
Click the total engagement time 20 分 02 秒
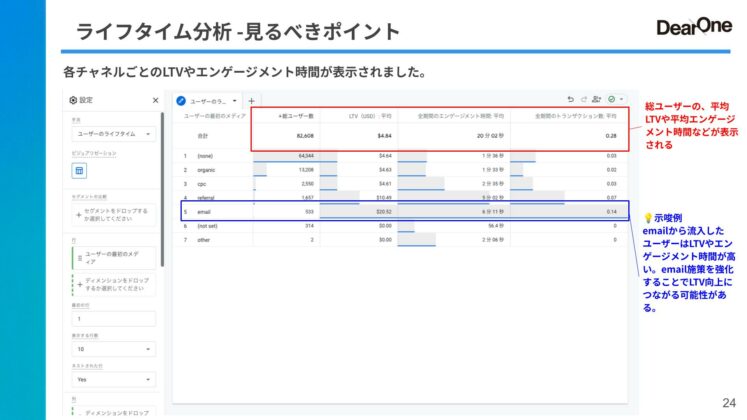[x=490, y=136]
